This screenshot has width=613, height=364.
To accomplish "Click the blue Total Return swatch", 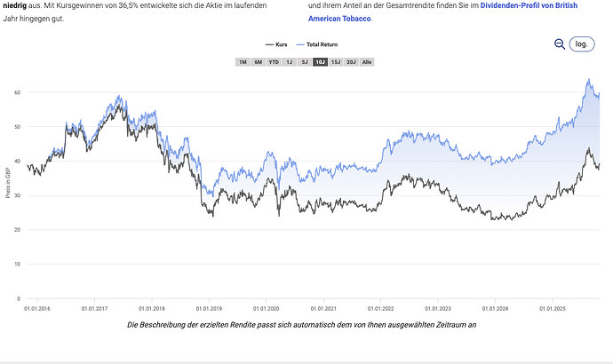I will click(x=299, y=44).
